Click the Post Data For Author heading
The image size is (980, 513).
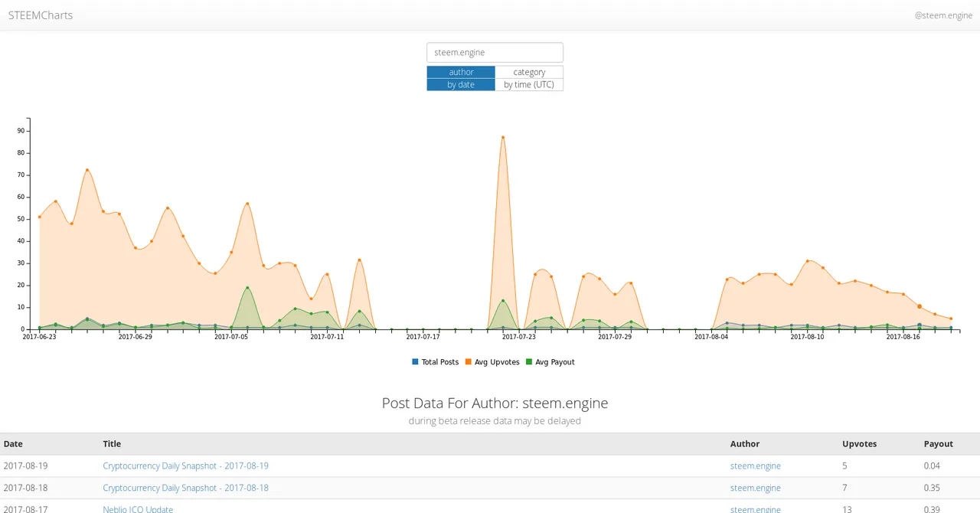coord(495,403)
